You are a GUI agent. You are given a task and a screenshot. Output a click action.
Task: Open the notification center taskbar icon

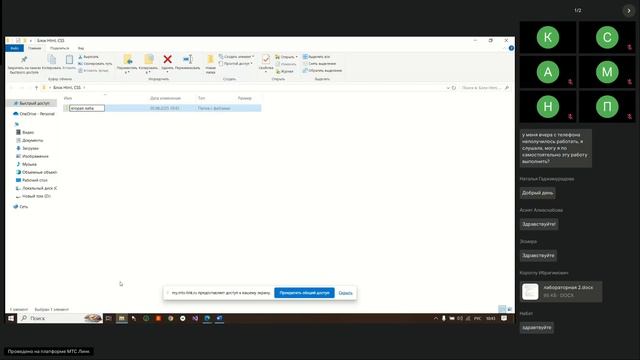[x=504, y=318]
